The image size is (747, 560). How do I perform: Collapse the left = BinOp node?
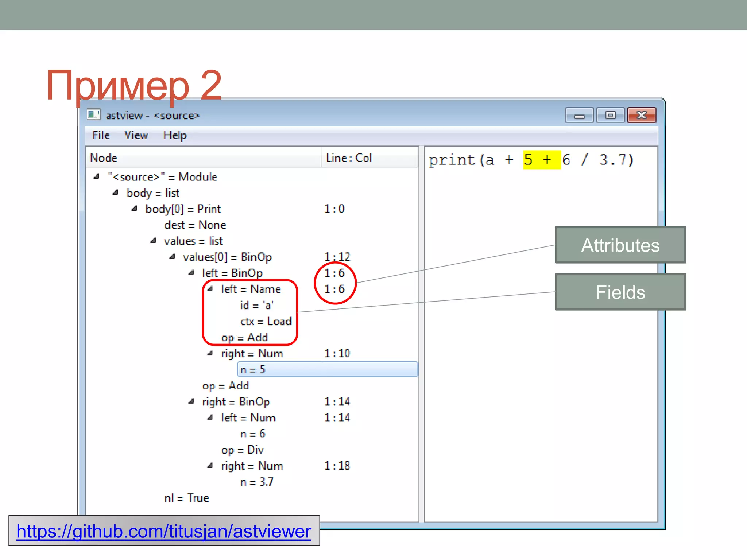(x=191, y=273)
